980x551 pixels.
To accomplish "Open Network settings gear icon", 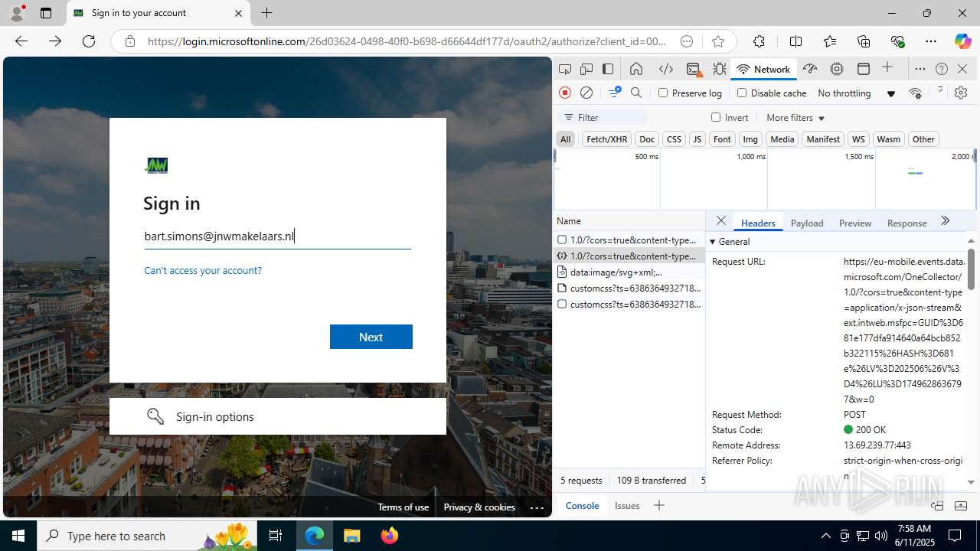I will [961, 93].
